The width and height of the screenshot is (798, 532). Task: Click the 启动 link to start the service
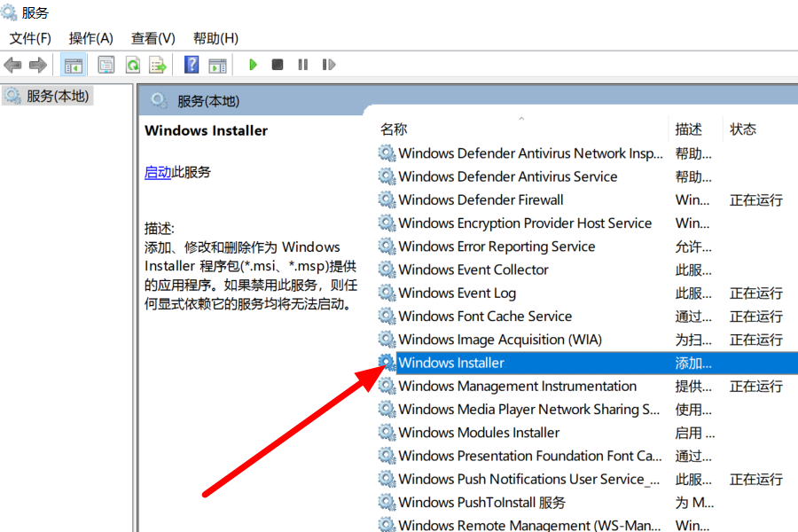pyautogui.click(x=157, y=172)
